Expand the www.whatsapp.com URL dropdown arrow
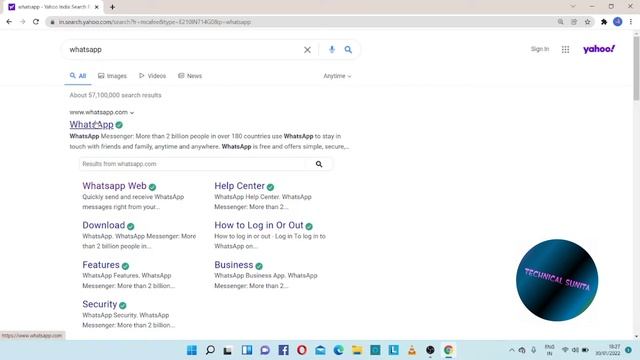 point(132,113)
